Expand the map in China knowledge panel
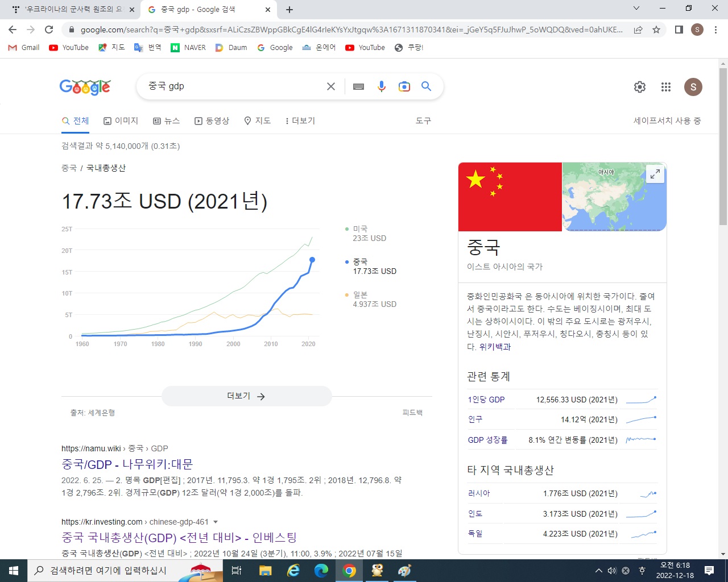Viewport: 728px width, 582px height. [655, 174]
